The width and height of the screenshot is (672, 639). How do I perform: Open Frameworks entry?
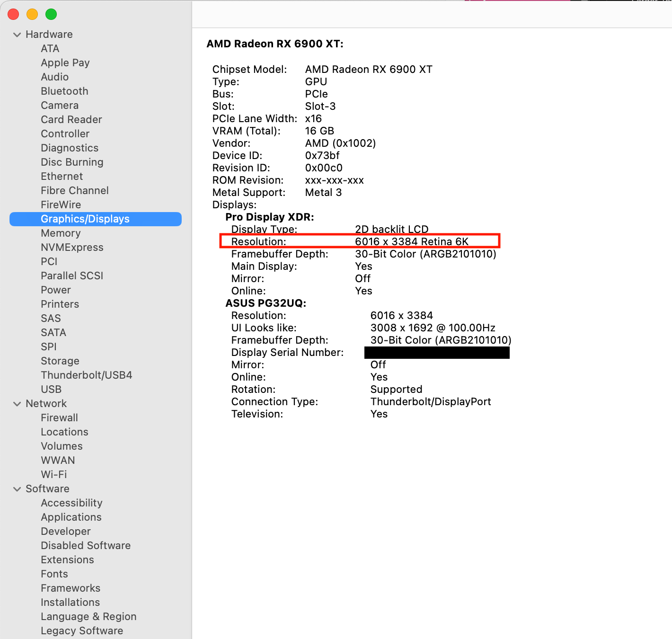71,588
